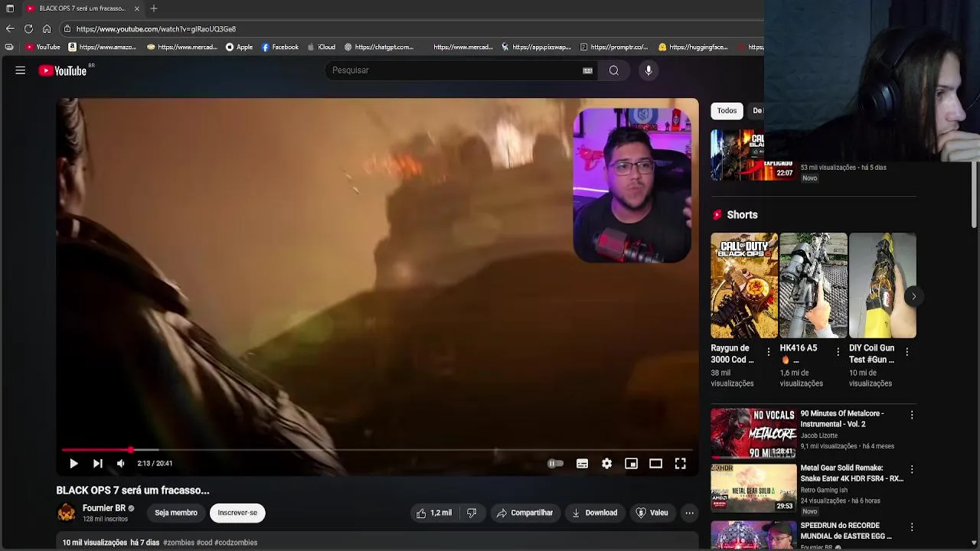Screen dimensions: 980x551
Task: Open the YouTube hamburger guide menu
Action: (21, 70)
